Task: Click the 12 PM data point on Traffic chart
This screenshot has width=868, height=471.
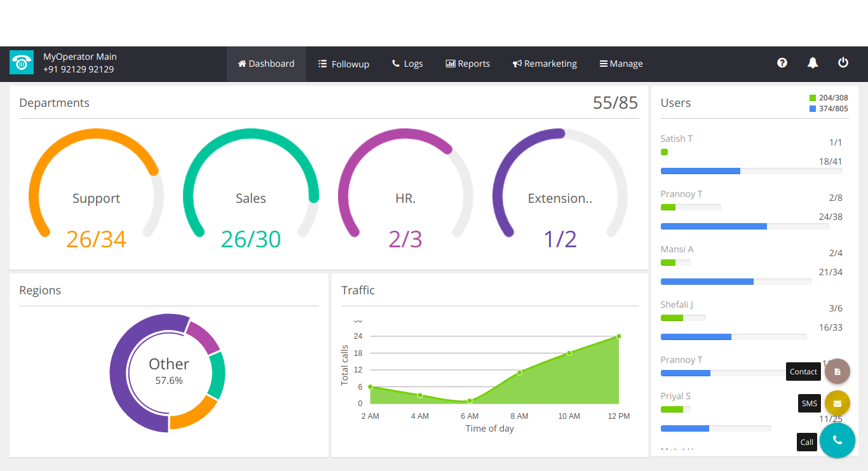Action: (619, 336)
